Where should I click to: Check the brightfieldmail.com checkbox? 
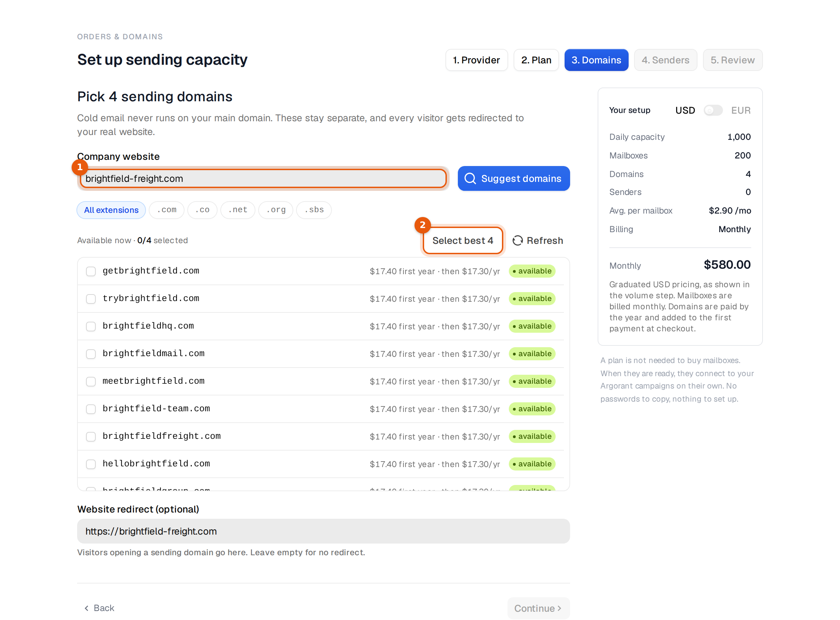(x=91, y=354)
